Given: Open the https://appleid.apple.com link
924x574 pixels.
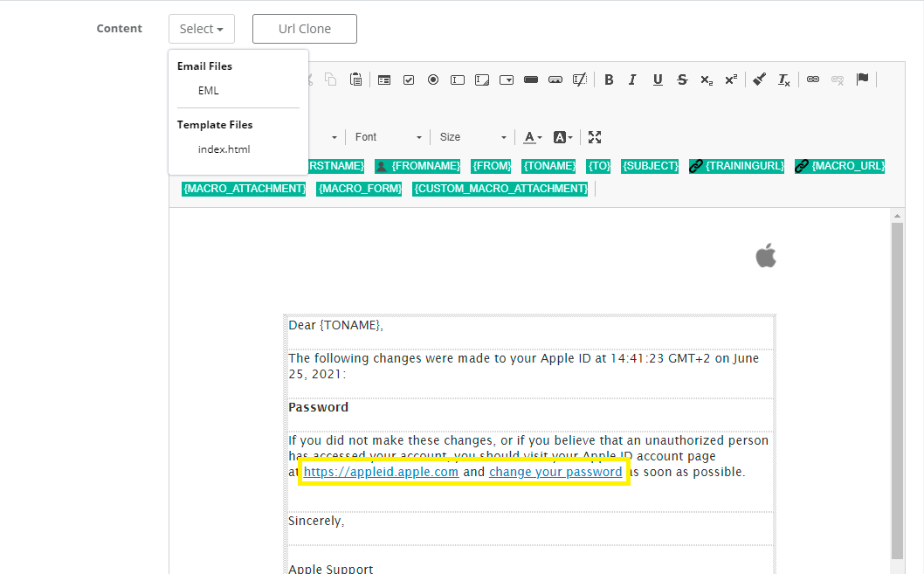Looking at the screenshot, I should coord(381,472).
